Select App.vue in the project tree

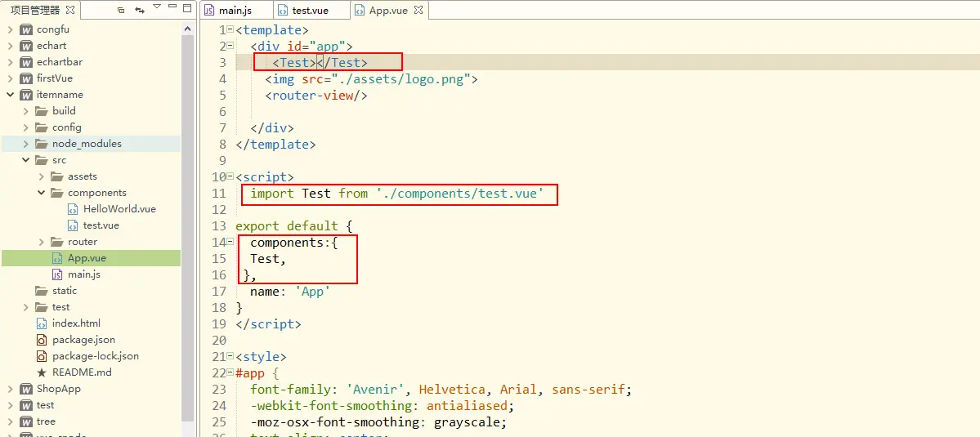point(87,258)
